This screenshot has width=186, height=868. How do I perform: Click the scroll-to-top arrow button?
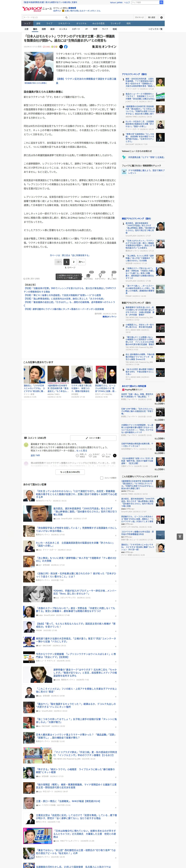[x=180, y=536]
